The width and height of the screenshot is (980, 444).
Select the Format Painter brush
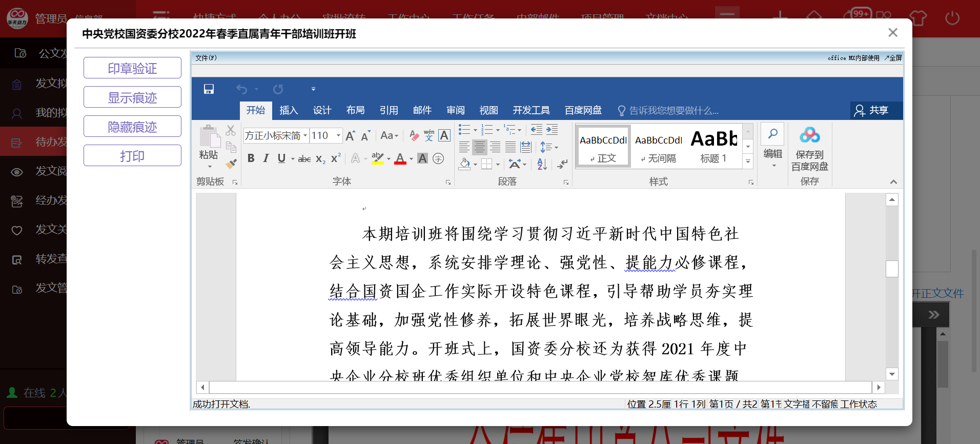click(231, 164)
